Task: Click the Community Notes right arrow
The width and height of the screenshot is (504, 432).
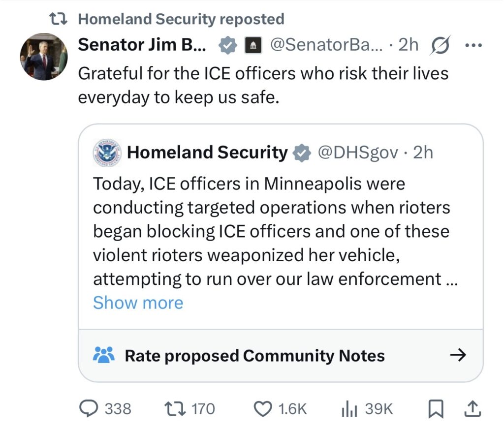Action: pos(458,355)
